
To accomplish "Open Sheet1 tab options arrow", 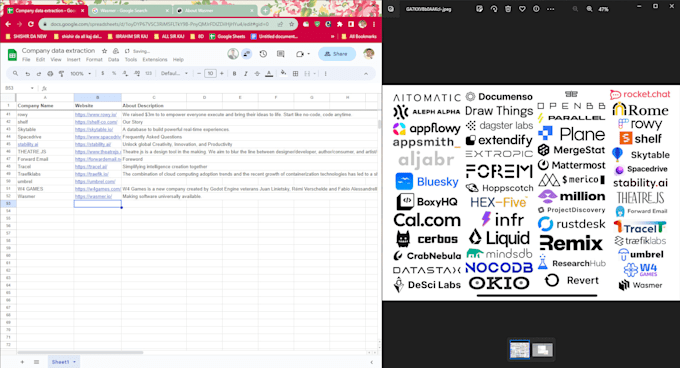I will point(75,362).
